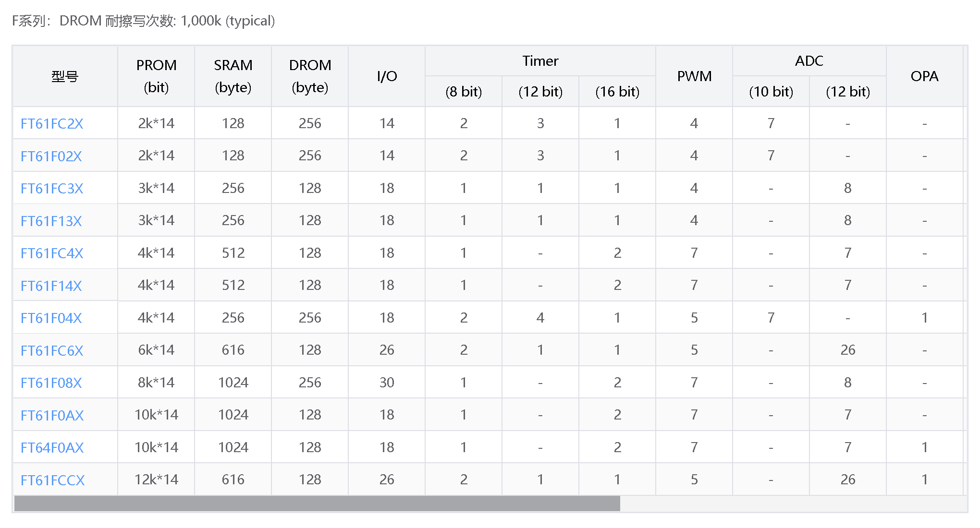The image size is (980, 528).
Task: Select the FT61FC4X link
Action: pyautogui.click(x=52, y=253)
